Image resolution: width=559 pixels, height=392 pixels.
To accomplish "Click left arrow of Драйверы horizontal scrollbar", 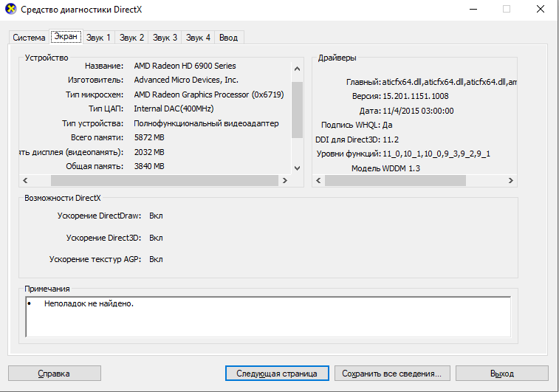I will point(318,180).
